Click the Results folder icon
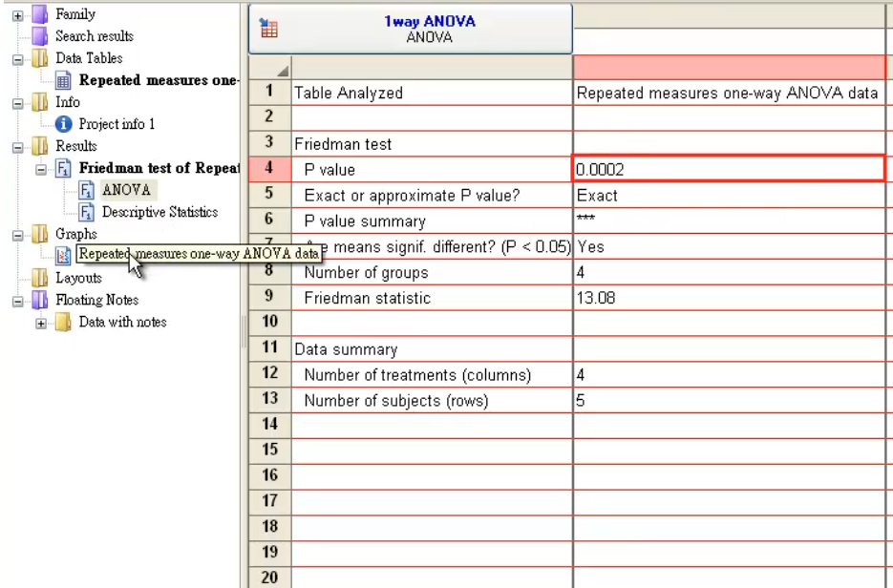893x588 pixels. 40,146
